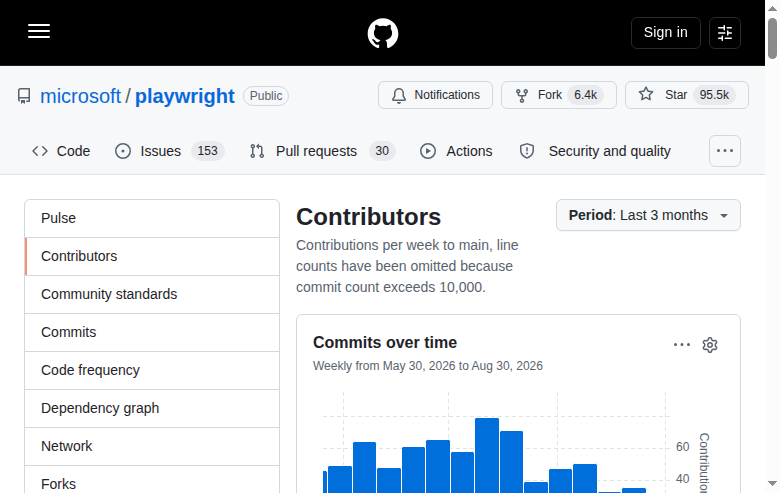Star the playwright repository

click(x=686, y=95)
